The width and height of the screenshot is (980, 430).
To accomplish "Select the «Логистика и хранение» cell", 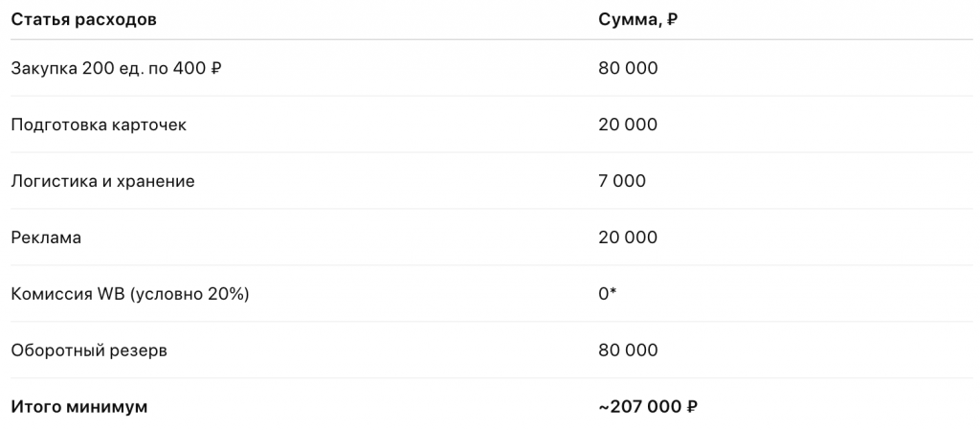I will [102, 181].
